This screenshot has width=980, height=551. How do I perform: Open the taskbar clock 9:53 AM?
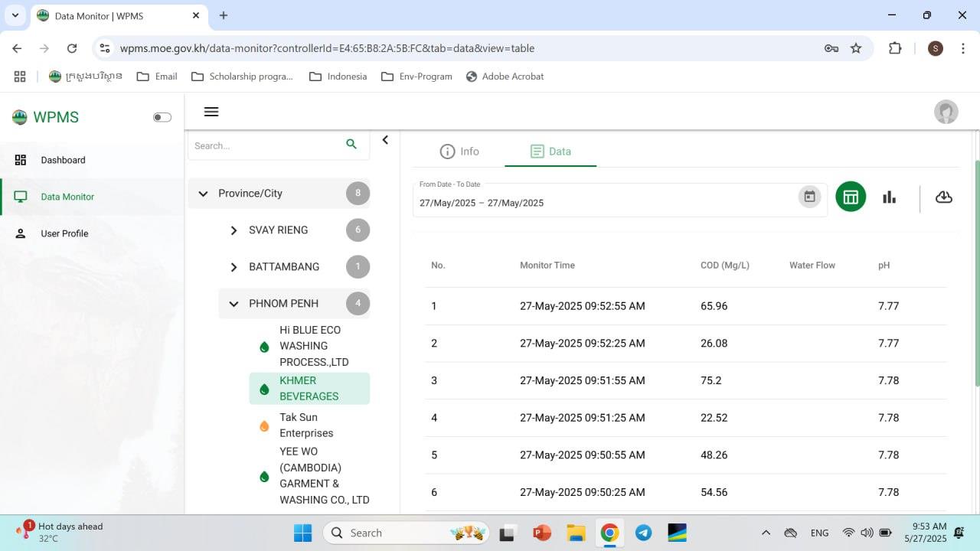(x=930, y=532)
